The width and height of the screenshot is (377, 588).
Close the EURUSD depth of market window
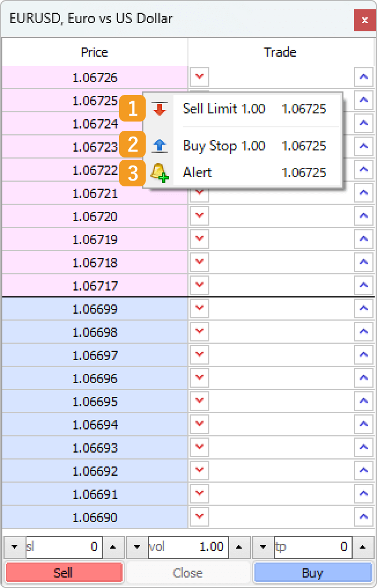(x=365, y=20)
